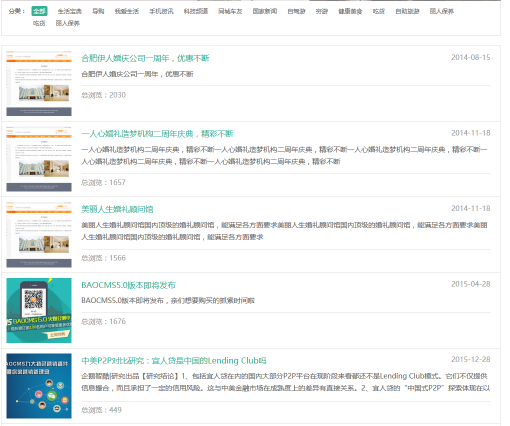
Task: Click the date 2015-12-28
Action: click(x=471, y=359)
